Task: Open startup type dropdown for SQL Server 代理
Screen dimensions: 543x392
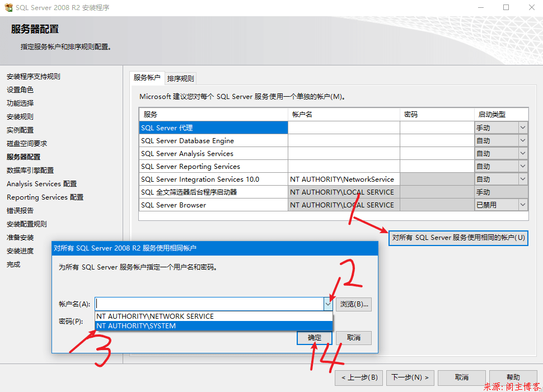Action: click(x=523, y=127)
